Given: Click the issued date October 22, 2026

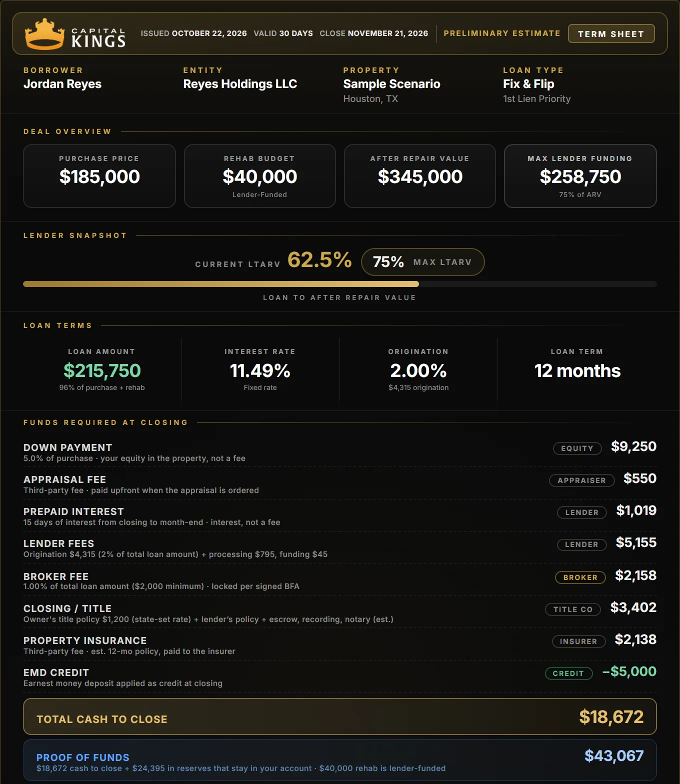Looking at the screenshot, I should click(x=209, y=33).
